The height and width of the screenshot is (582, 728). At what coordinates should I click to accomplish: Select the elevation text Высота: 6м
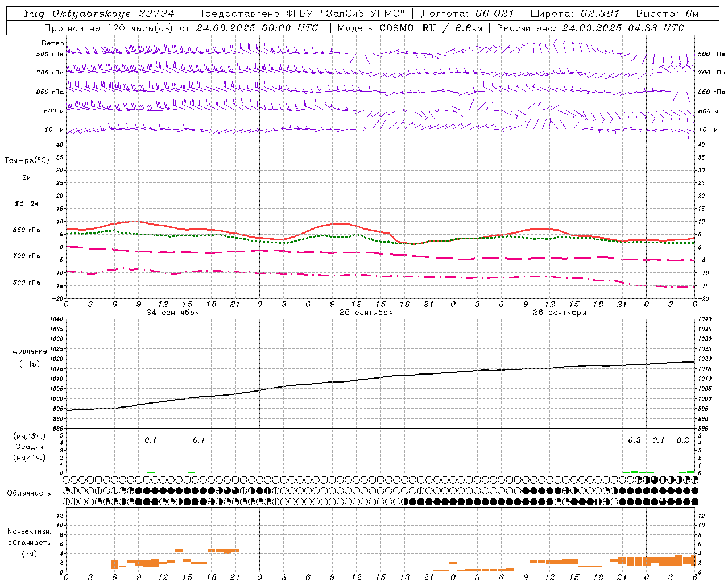668,14
